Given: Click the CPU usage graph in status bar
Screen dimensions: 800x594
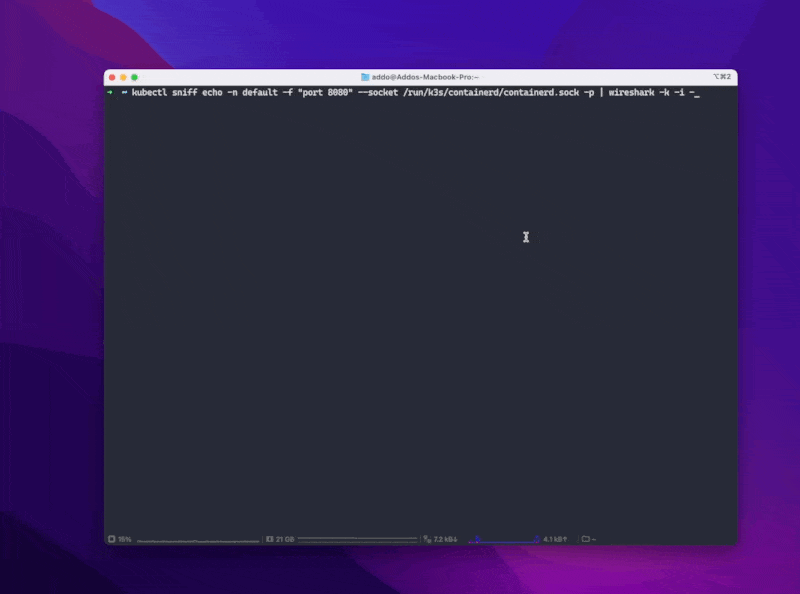Looking at the screenshot, I should point(198,540).
